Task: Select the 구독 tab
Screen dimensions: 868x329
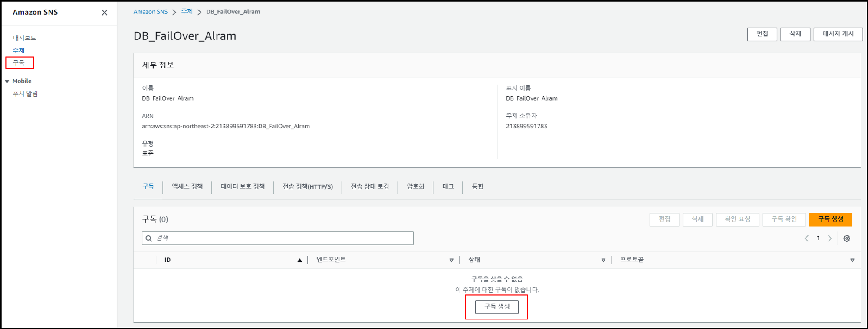Action: (148, 186)
